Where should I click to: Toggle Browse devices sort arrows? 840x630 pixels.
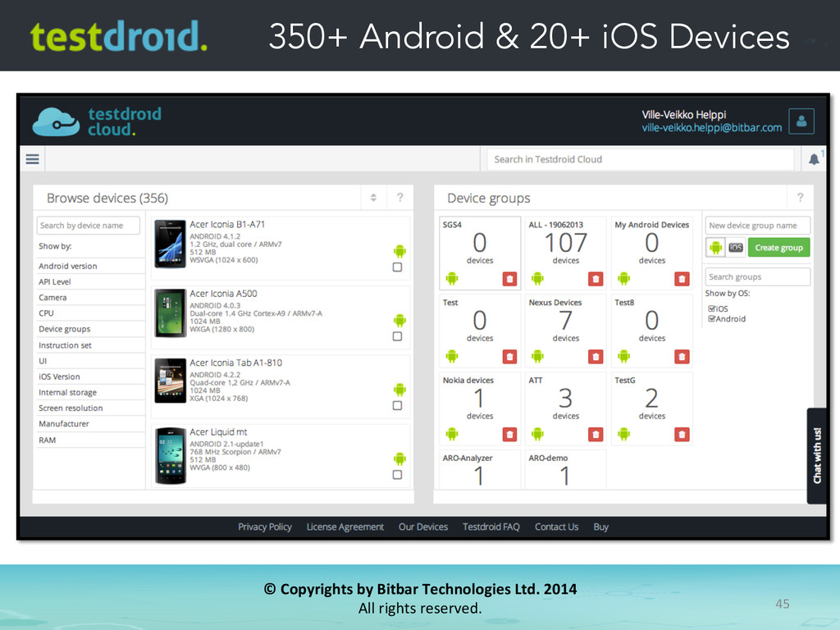click(373, 198)
